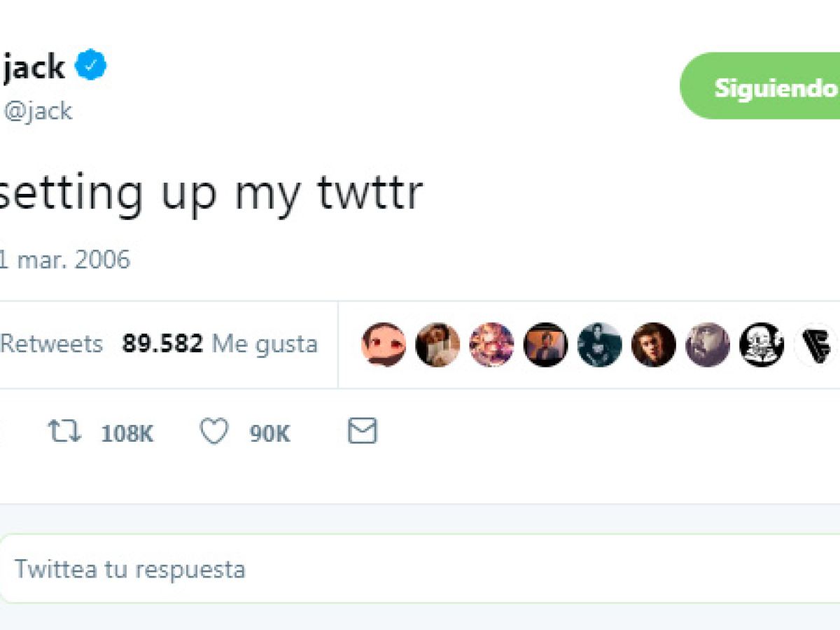Viewport: 840px width, 630px height.
Task: Click the avatar of the woman reading
Action: [x=437, y=344]
